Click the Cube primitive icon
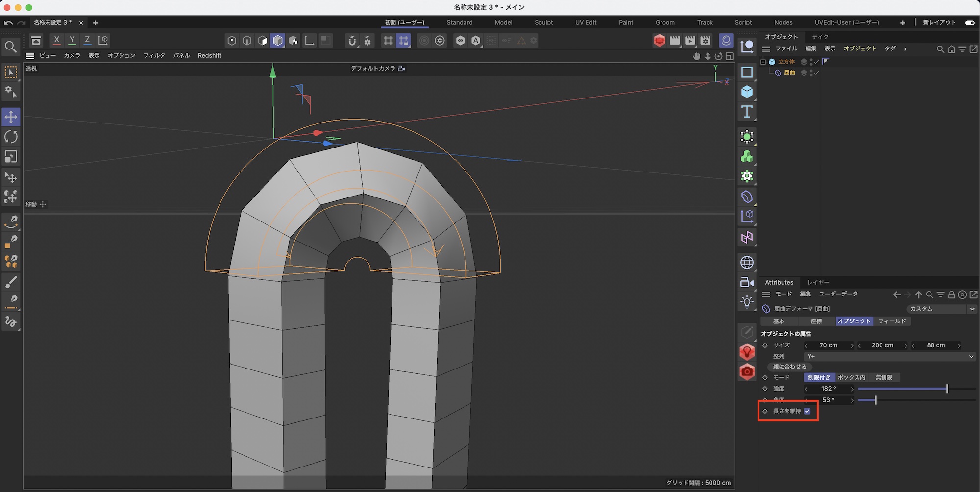980x492 pixels. tap(747, 92)
